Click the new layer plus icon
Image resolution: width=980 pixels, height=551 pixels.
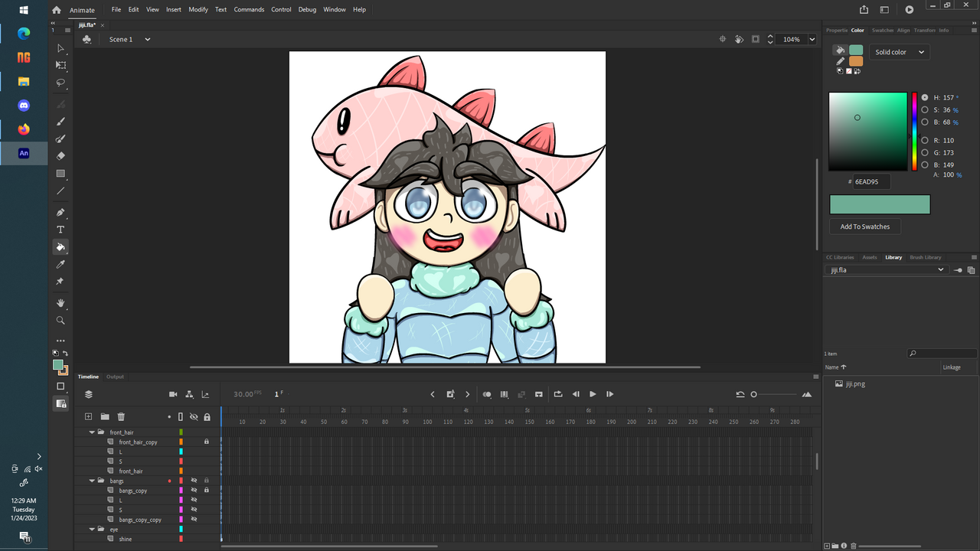click(88, 416)
